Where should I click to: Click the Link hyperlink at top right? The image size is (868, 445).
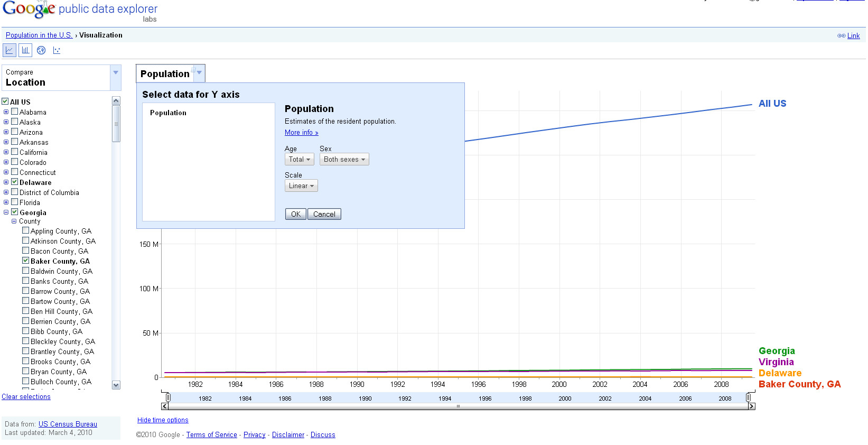pos(853,36)
